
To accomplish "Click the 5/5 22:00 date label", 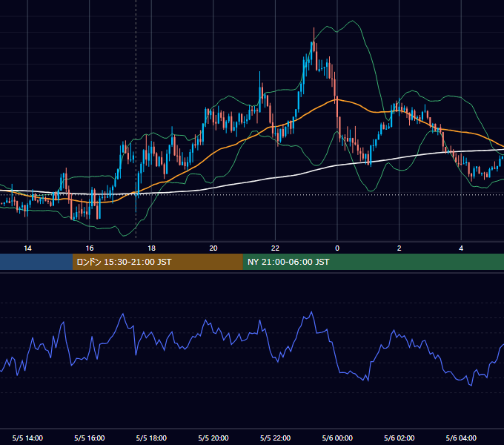I will point(275,438).
